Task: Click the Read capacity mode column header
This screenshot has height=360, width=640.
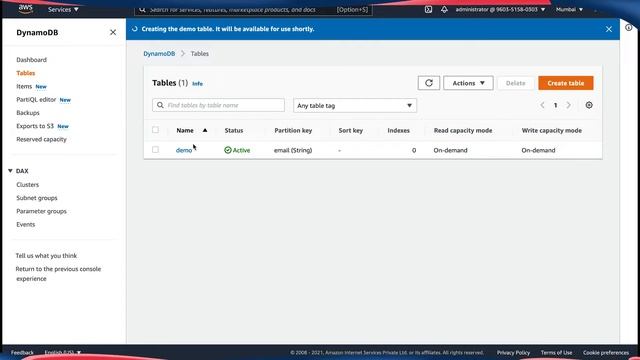Action: pos(463,130)
